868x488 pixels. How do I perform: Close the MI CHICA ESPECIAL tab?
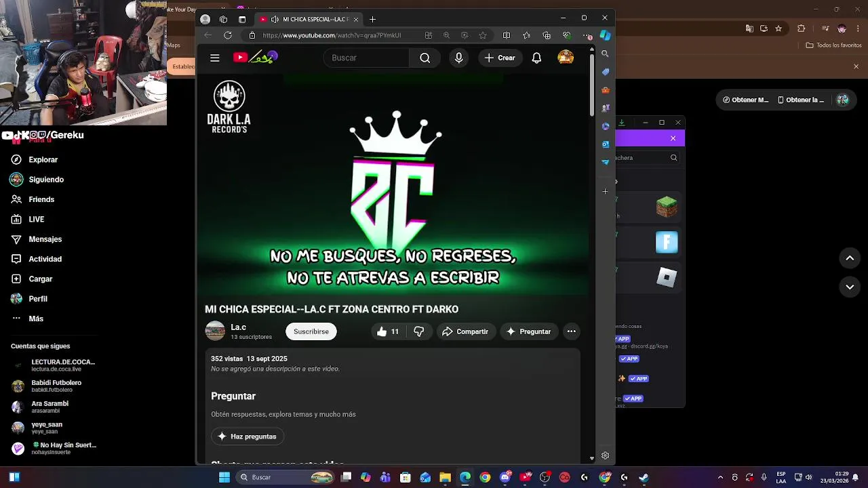[355, 19]
